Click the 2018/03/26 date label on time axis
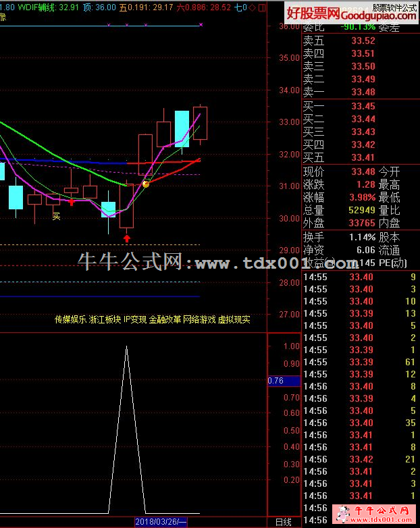Viewport: 420px width, 528px height. [161, 522]
